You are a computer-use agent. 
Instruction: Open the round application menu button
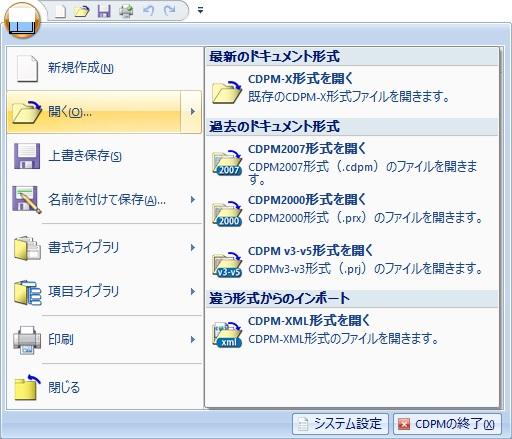point(22,20)
